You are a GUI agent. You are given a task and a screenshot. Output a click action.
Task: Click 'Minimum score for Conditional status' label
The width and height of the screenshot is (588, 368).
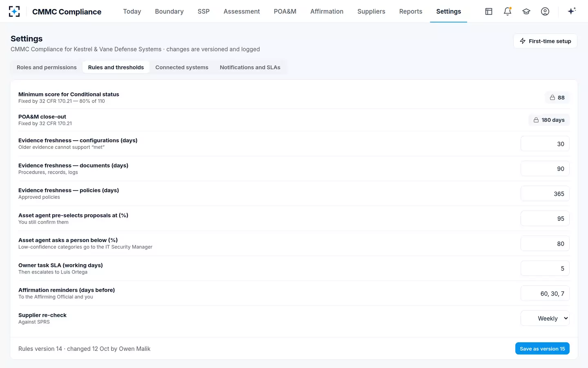69,94
